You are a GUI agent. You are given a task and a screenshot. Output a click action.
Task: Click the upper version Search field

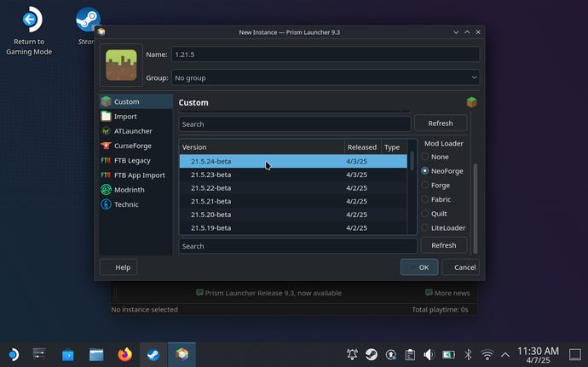pos(295,124)
